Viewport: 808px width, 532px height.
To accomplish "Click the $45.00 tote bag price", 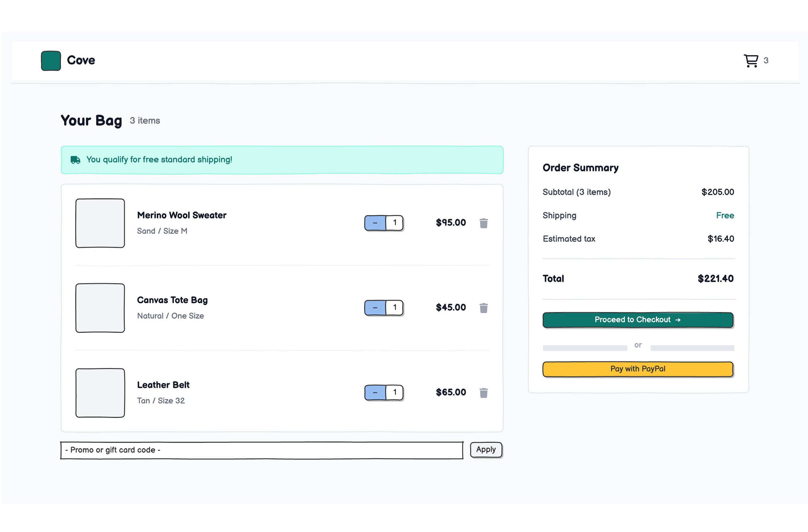I will 451,308.
